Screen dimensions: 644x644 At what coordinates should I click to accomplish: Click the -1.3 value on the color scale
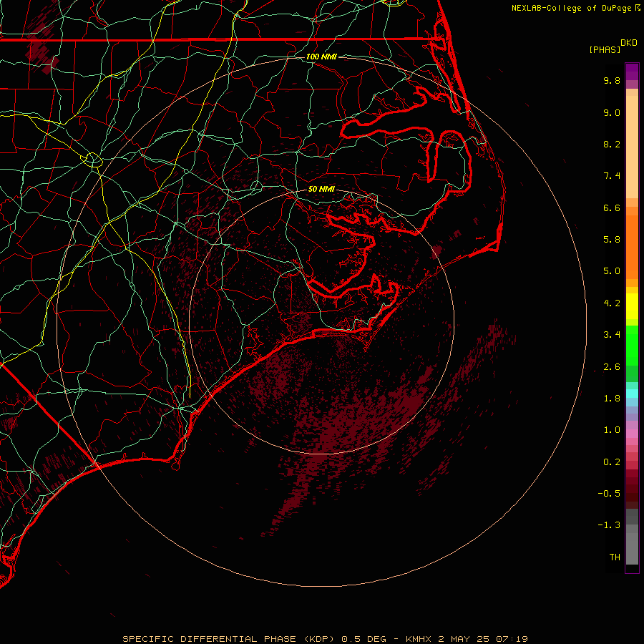[609, 525]
